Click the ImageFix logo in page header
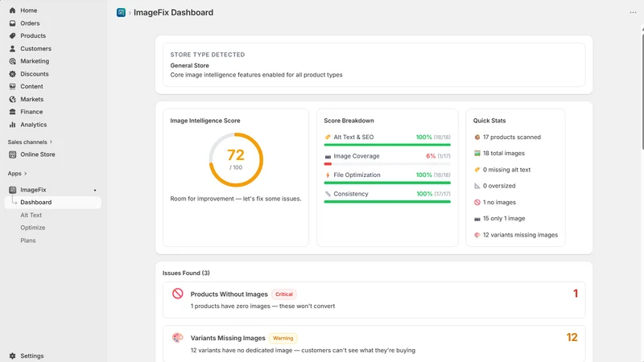Image resolution: width=644 pixels, height=362 pixels. pyautogui.click(x=121, y=12)
